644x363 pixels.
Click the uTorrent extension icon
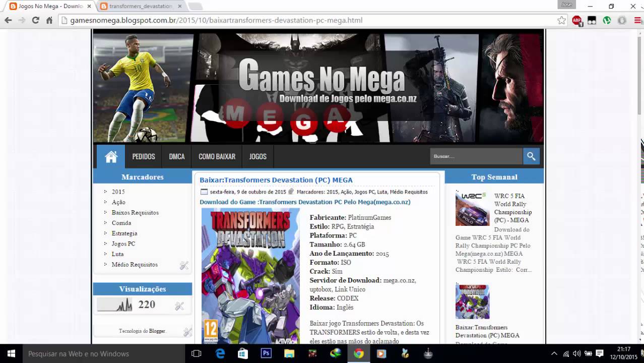point(607,21)
